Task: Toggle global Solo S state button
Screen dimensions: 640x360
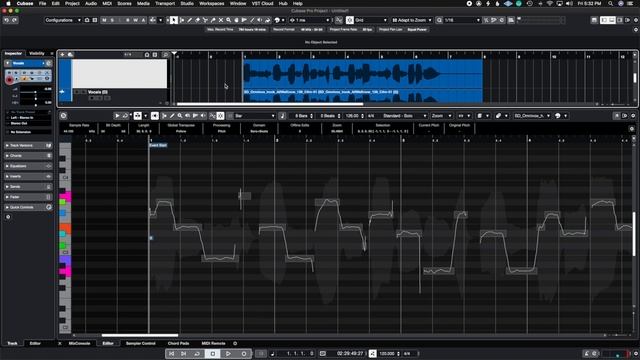Action: 112,20
